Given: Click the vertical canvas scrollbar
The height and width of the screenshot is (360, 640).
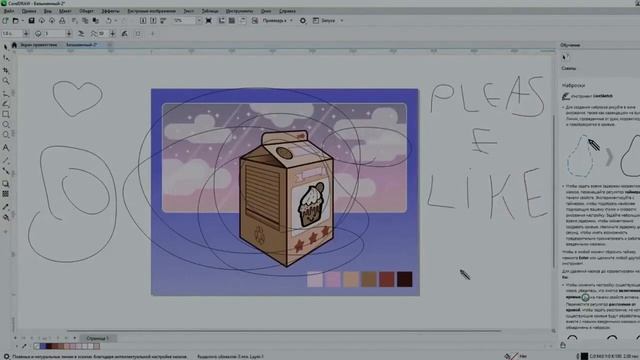Looking at the screenshot, I should (553, 192).
